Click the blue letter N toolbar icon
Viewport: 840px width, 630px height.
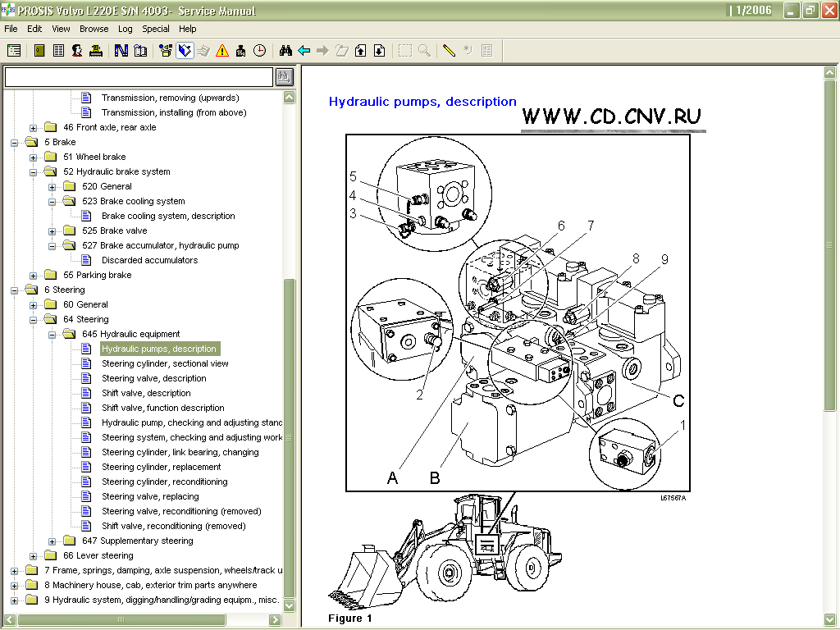pyautogui.click(x=121, y=51)
